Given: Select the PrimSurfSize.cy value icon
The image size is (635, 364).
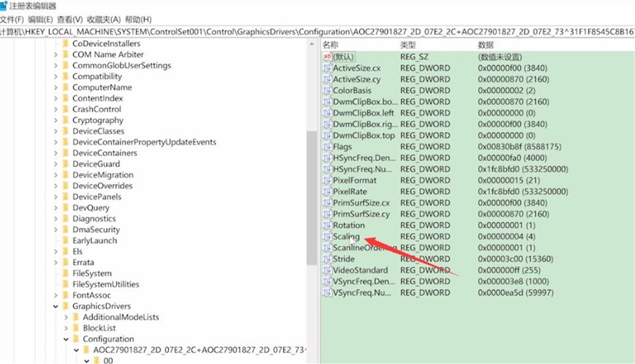Looking at the screenshot, I should [x=327, y=214].
